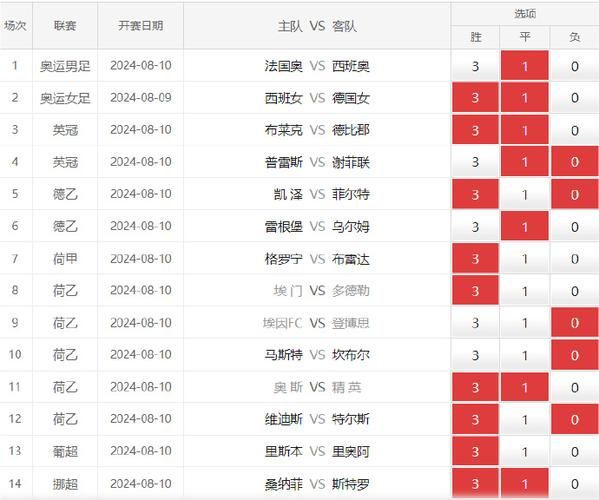Select win (3) for 雷根堡 VS 乌尔姆
Screen dimensions: 599x500
click(x=475, y=227)
